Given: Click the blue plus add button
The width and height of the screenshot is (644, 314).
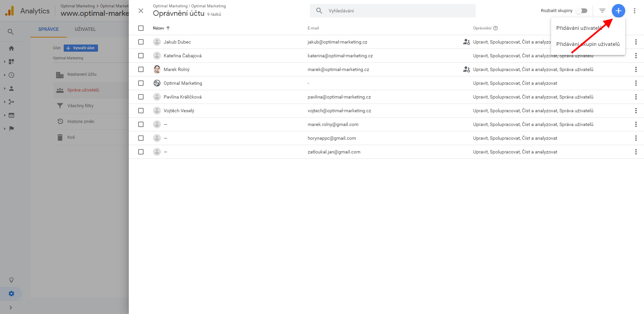Looking at the screenshot, I should click(x=618, y=11).
